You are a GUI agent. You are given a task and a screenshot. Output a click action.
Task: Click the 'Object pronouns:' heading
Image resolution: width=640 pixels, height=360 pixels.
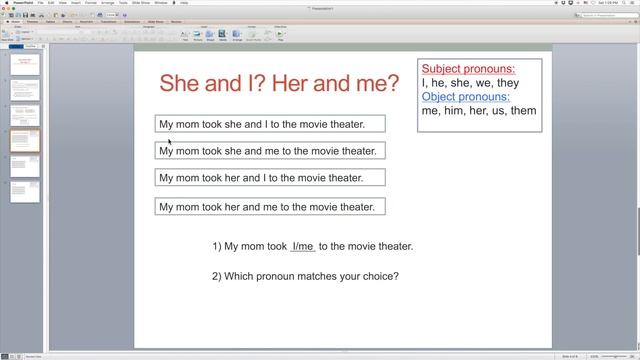click(466, 97)
